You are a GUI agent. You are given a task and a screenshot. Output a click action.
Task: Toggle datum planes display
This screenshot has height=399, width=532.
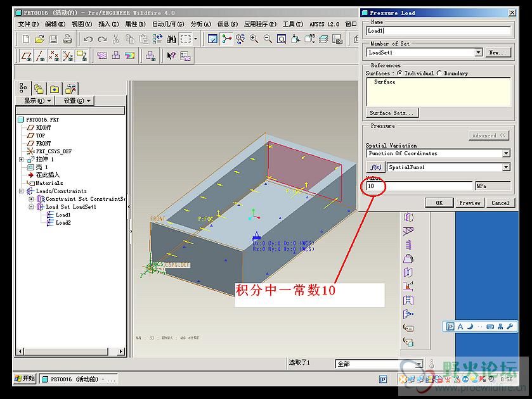click(x=27, y=56)
